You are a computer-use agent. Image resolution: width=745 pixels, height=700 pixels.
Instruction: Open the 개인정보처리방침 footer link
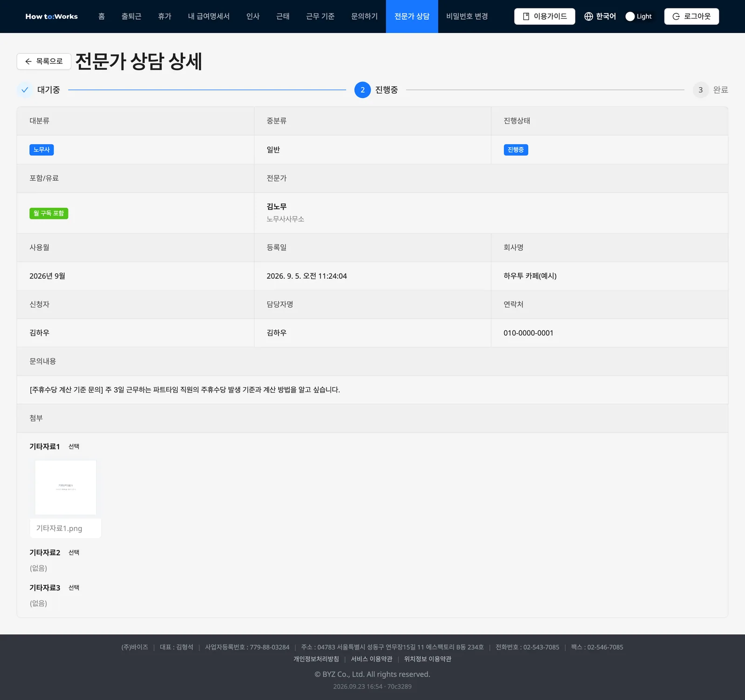316,659
